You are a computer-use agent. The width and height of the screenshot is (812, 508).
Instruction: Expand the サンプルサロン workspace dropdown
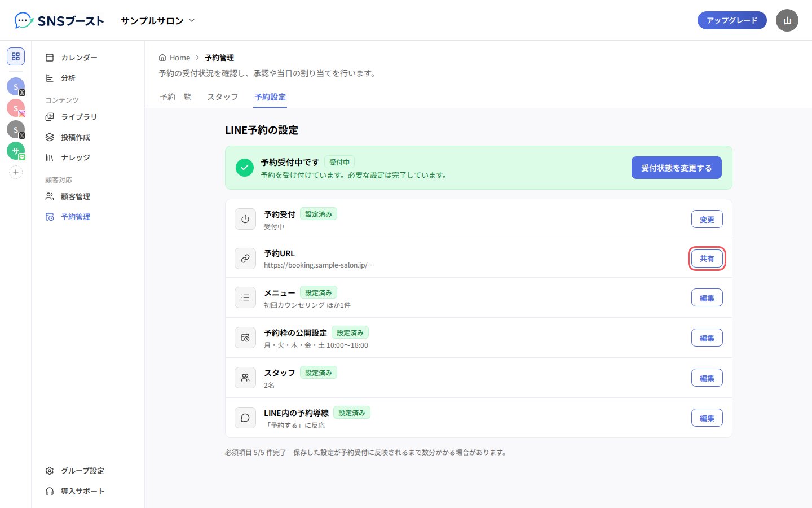pos(158,20)
